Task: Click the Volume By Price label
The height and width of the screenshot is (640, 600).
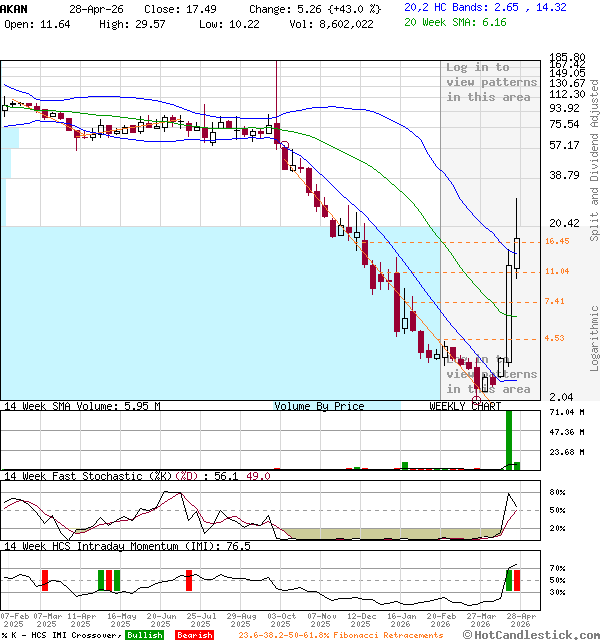Action: [319, 406]
